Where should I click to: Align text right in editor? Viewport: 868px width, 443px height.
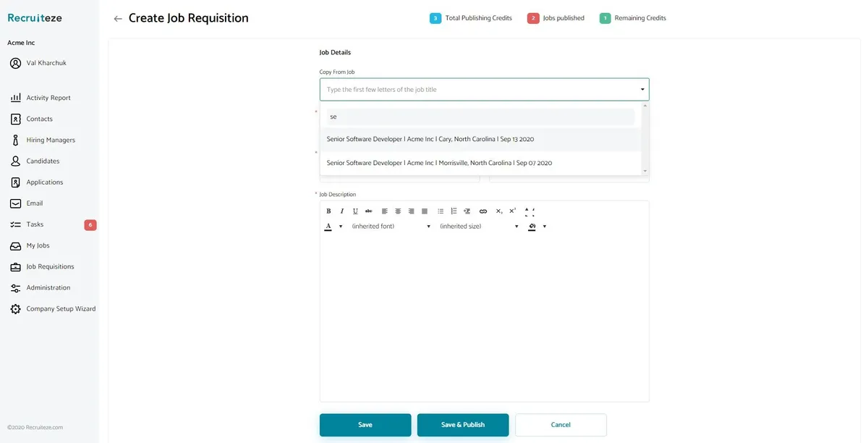pyautogui.click(x=412, y=211)
